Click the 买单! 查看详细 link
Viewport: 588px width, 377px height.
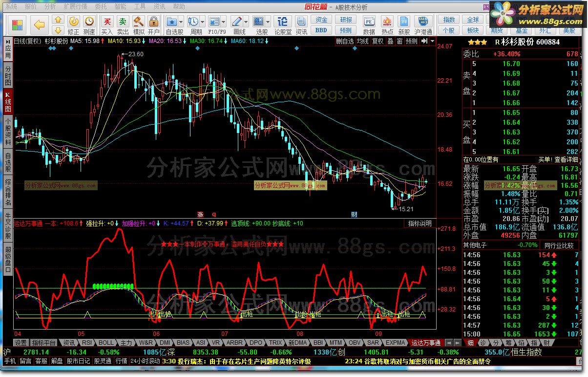point(558,159)
